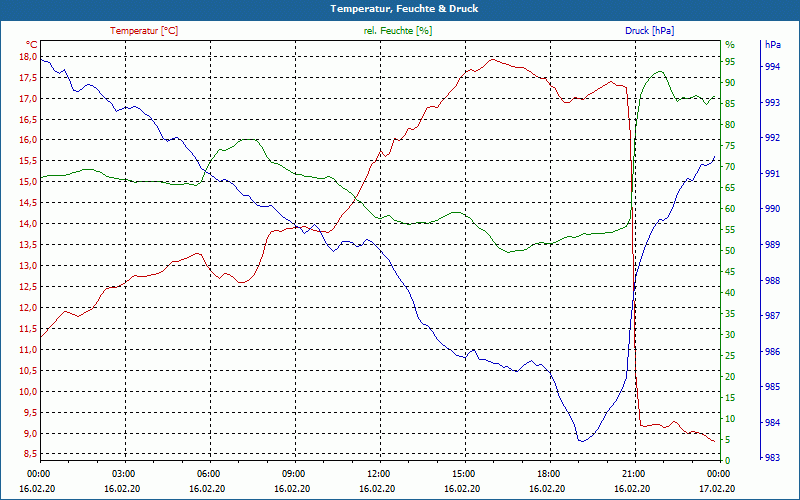
Task: Click the '12,5' temperature axis value
Action: point(28,287)
